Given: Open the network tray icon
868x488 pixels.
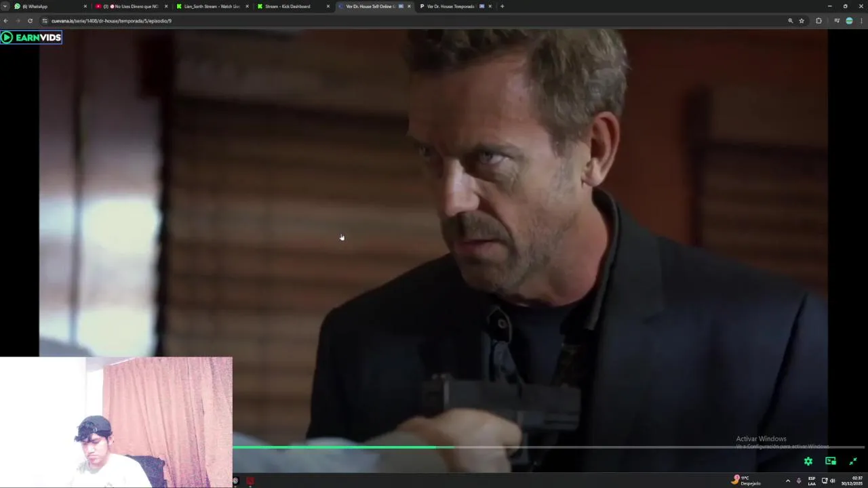Looking at the screenshot, I should tap(825, 481).
